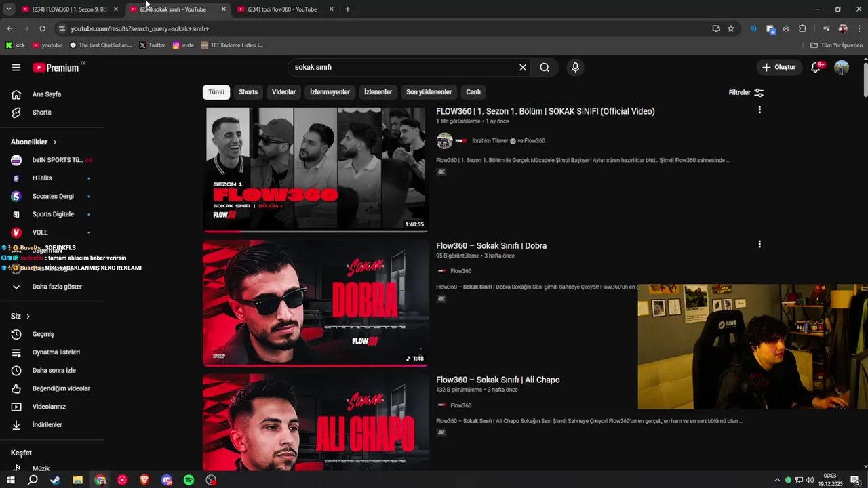The image size is (868, 488).
Task: Bookmark this page with the star icon
Action: pyautogui.click(x=730, y=28)
